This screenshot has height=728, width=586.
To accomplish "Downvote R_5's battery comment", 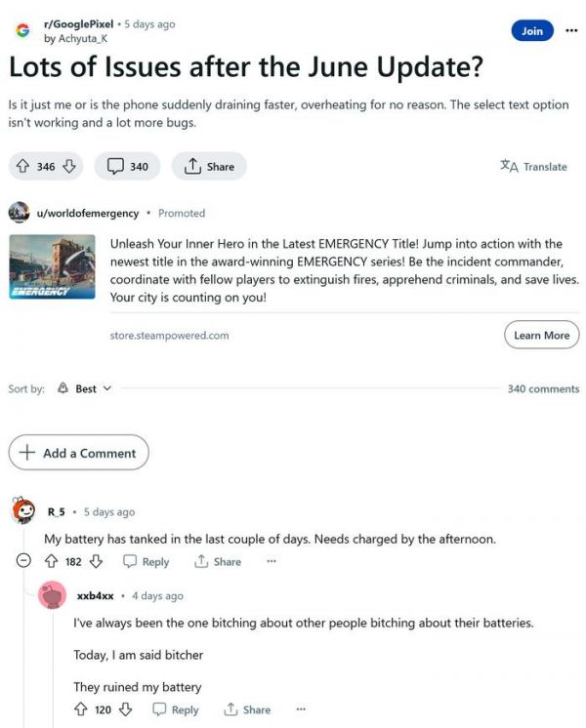I will [x=96, y=561].
